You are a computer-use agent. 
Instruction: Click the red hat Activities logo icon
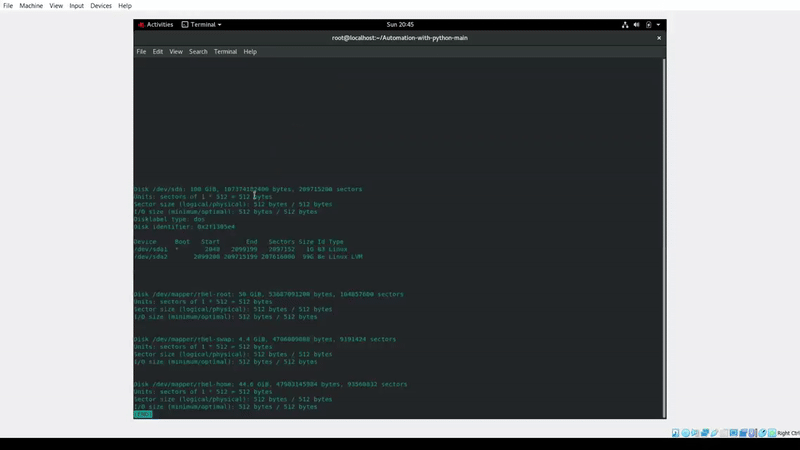point(141,24)
